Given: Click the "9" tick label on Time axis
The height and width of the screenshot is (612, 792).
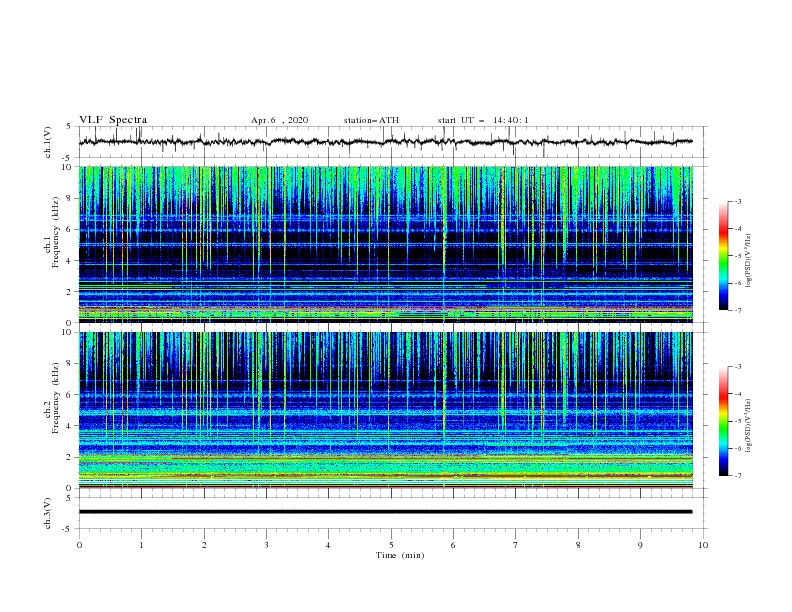Looking at the screenshot, I should point(640,545).
